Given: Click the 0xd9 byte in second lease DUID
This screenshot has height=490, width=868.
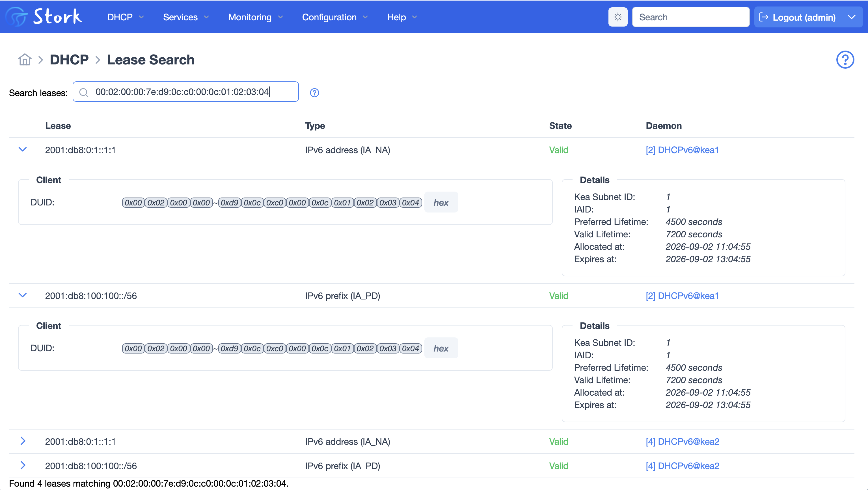Looking at the screenshot, I should tap(230, 348).
